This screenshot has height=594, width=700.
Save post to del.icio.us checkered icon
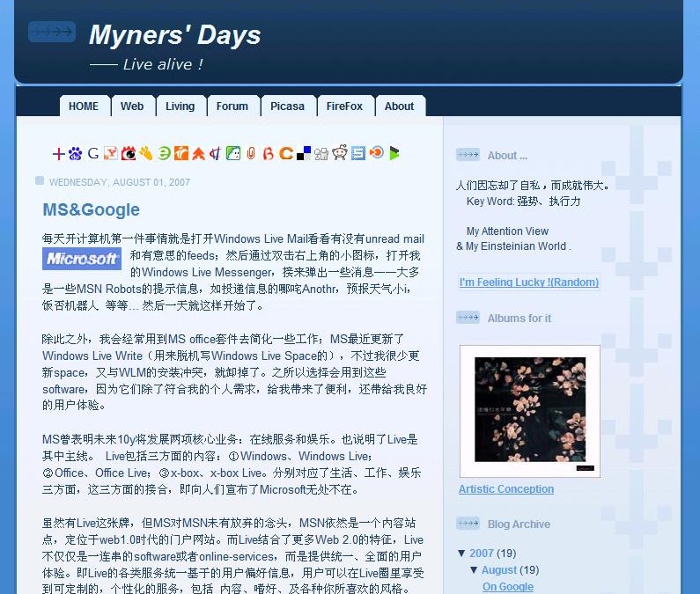304,153
